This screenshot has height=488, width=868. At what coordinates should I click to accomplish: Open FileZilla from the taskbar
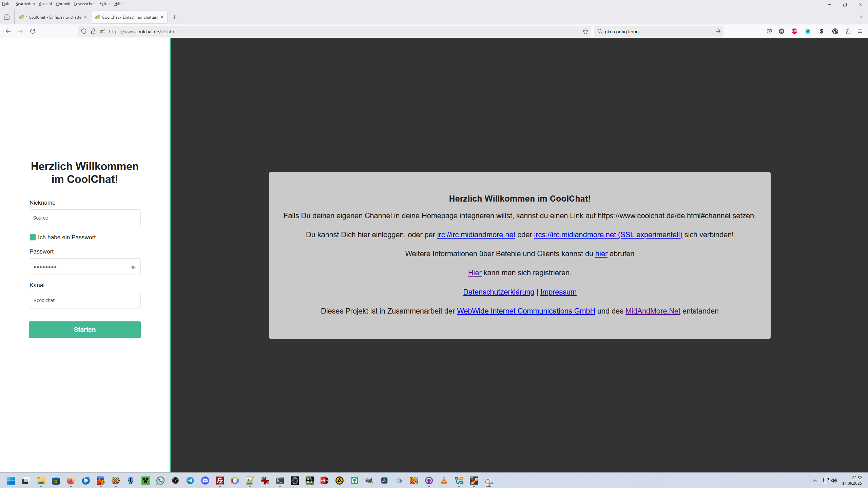click(x=220, y=481)
